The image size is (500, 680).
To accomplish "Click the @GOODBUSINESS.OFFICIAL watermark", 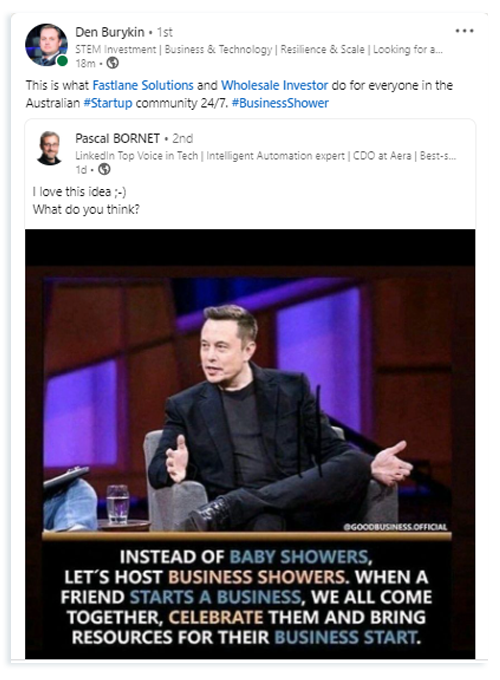I will (x=395, y=527).
